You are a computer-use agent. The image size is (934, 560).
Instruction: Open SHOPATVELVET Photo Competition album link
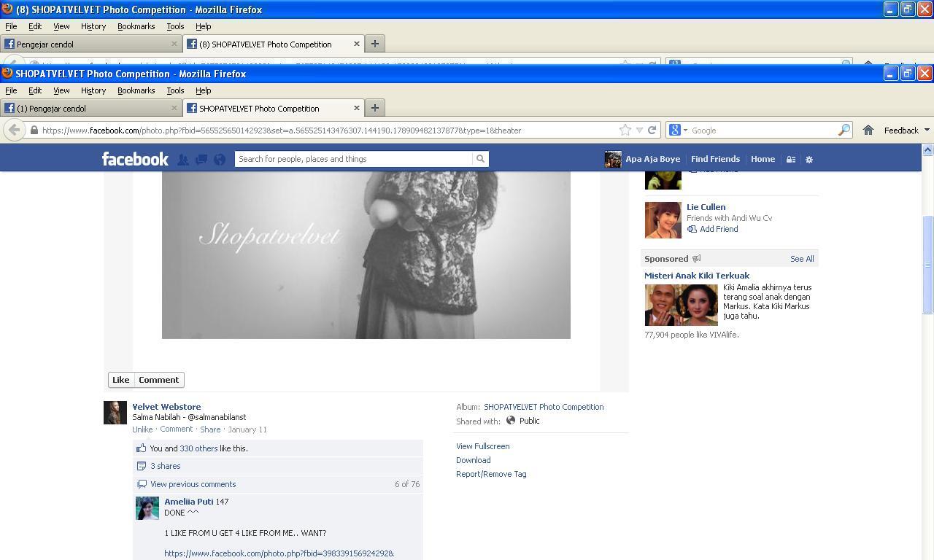coord(544,407)
